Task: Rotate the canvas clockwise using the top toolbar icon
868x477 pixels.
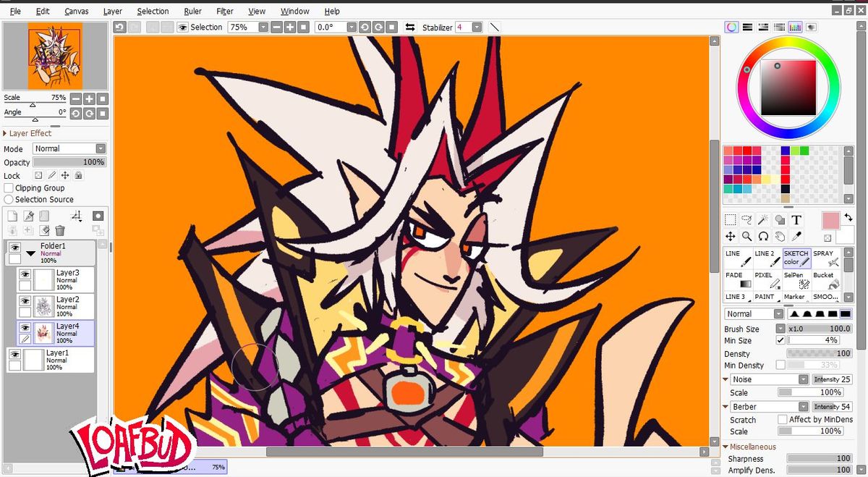Action: click(x=378, y=27)
